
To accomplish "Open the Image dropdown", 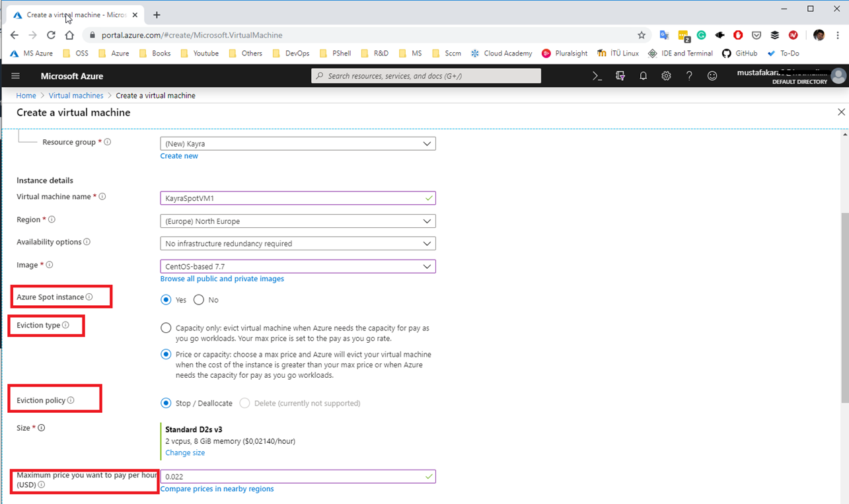I will point(298,267).
